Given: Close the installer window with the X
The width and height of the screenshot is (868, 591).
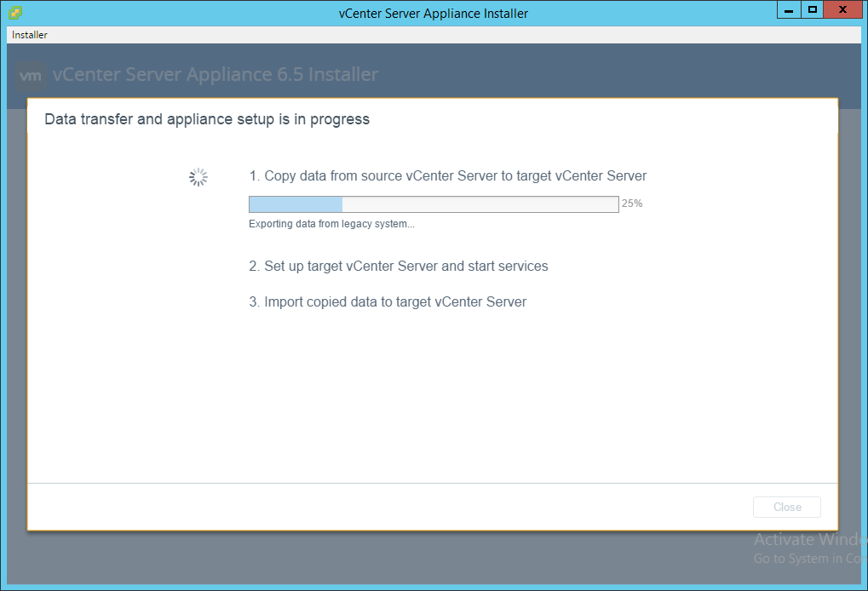Looking at the screenshot, I should [842, 10].
